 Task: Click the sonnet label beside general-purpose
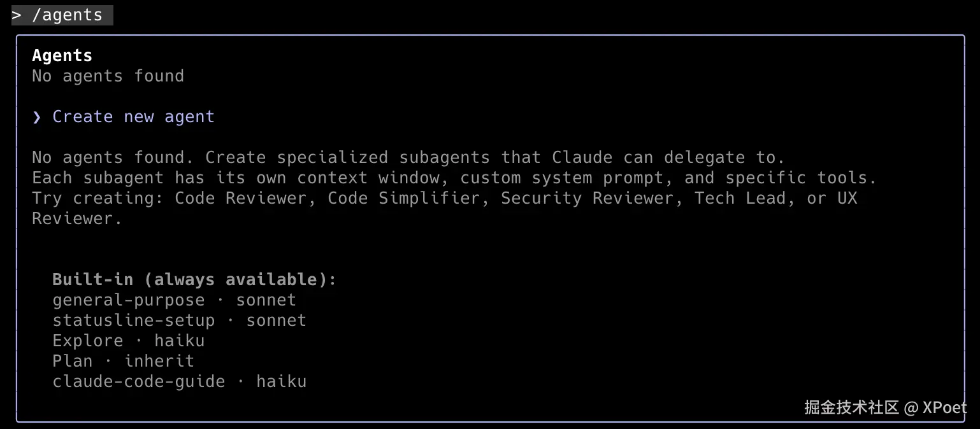(x=266, y=300)
